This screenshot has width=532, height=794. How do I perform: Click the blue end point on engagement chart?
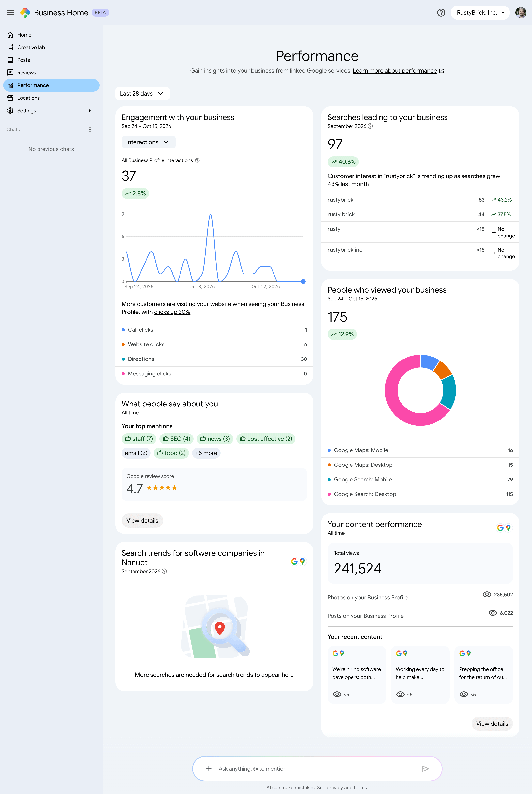coord(303,282)
